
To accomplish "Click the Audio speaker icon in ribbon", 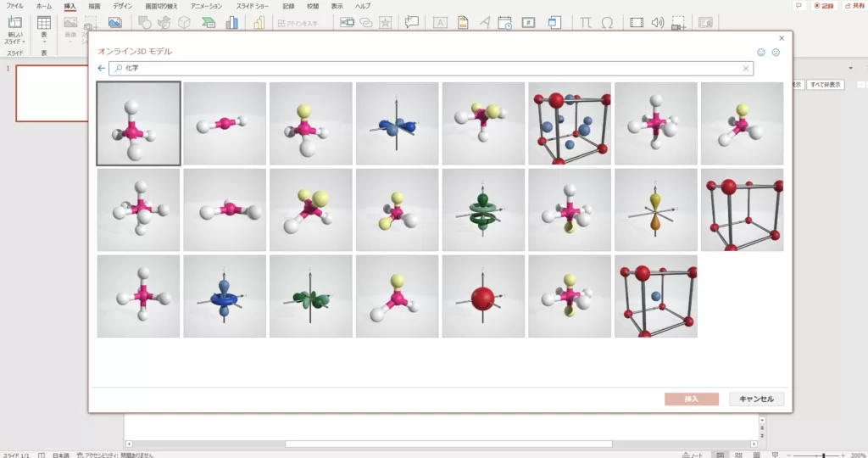I will tap(657, 23).
